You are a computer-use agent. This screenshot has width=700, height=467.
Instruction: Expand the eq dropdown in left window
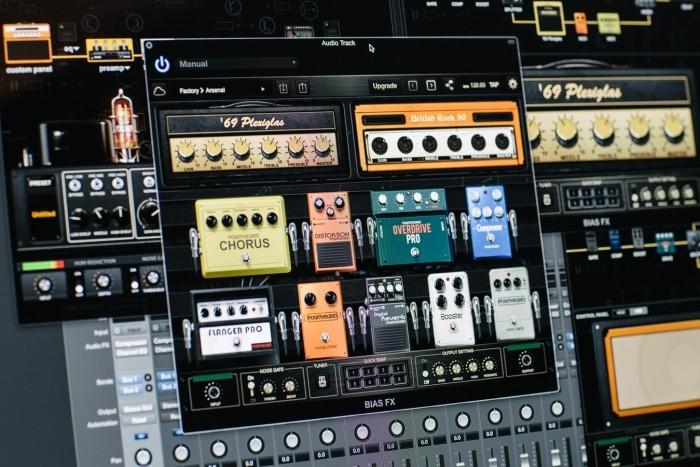click(71, 49)
